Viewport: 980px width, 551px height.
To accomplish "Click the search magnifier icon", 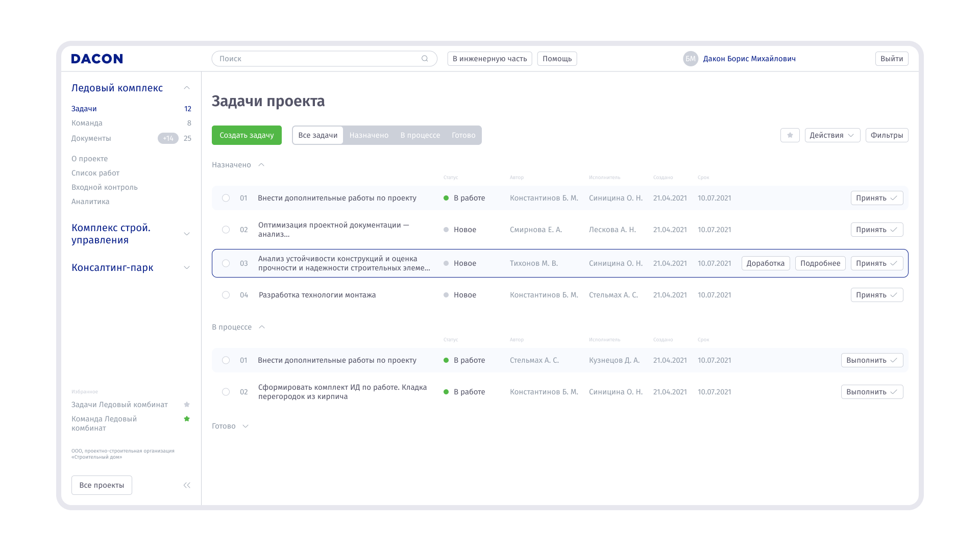I will 425,59.
